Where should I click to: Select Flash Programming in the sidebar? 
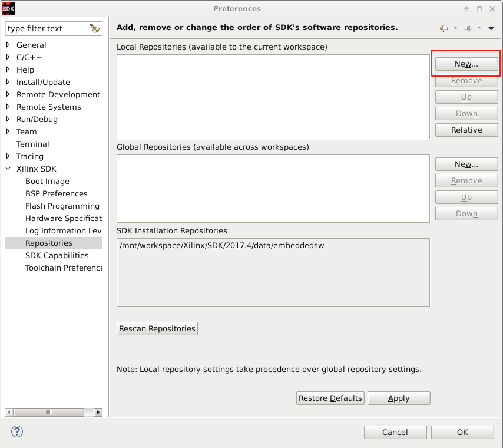[x=62, y=206]
